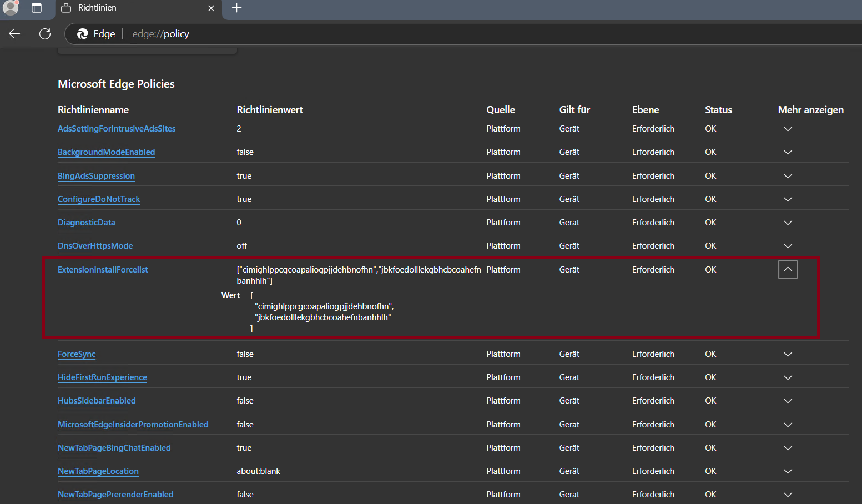
Task: Open the DiagnosticData policy link
Action: [x=87, y=223]
